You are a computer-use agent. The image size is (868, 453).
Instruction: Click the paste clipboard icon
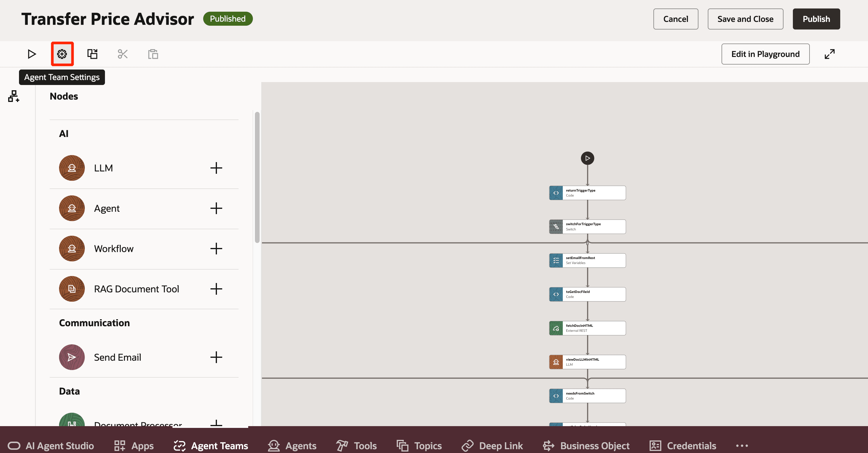click(153, 54)
